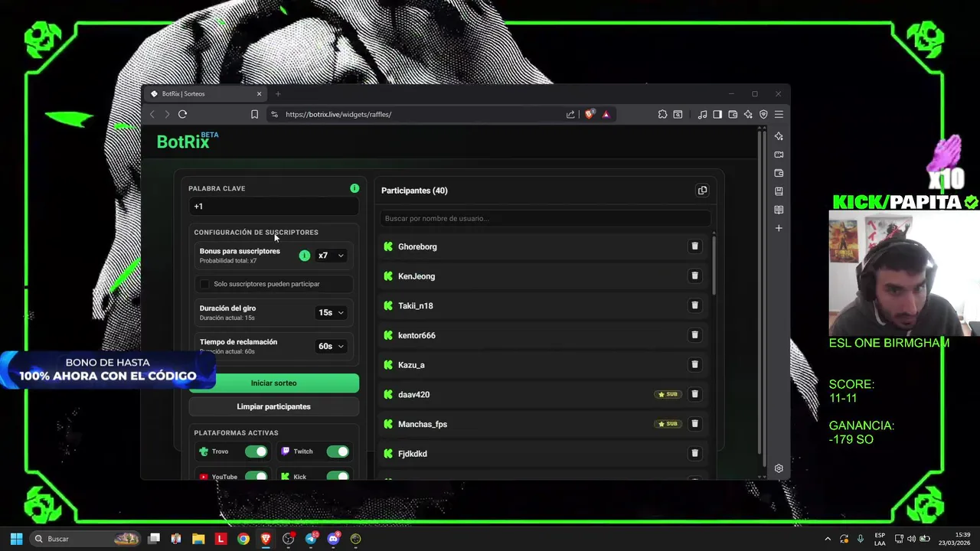Open browser extensions puzzle icon
Viewport: 980px width, 551px height.
click(x=662, y=114)
